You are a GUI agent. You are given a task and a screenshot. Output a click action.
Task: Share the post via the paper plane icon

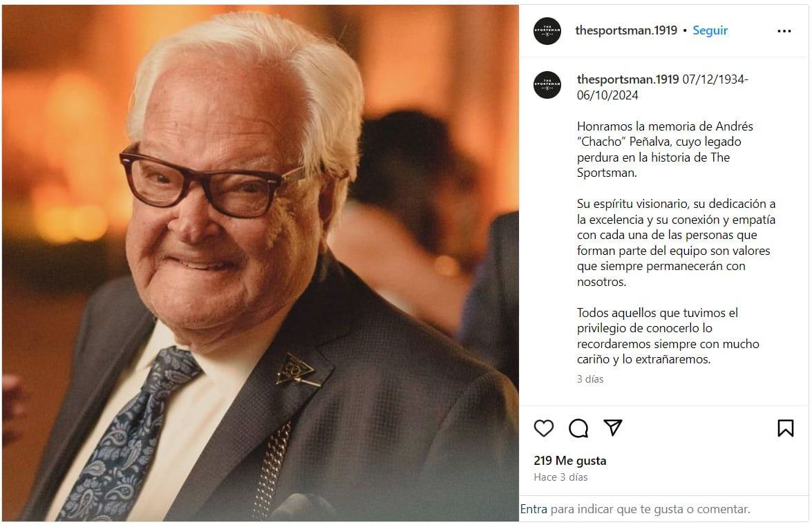613,428
